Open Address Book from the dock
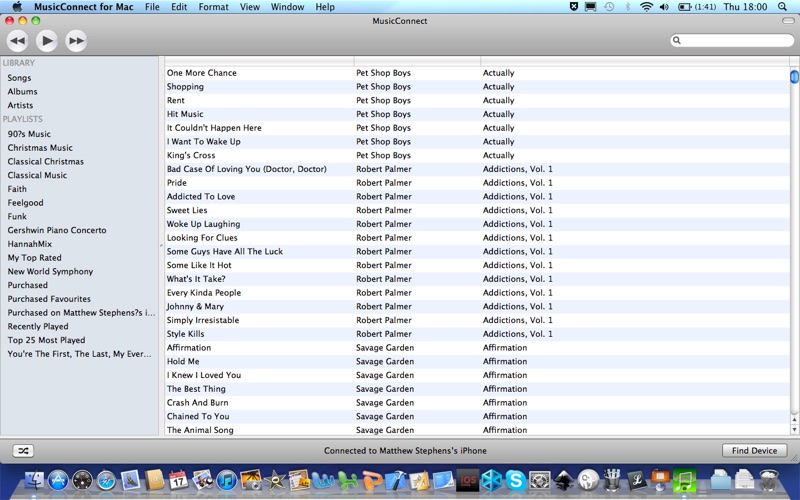 [x=154, y=480]
